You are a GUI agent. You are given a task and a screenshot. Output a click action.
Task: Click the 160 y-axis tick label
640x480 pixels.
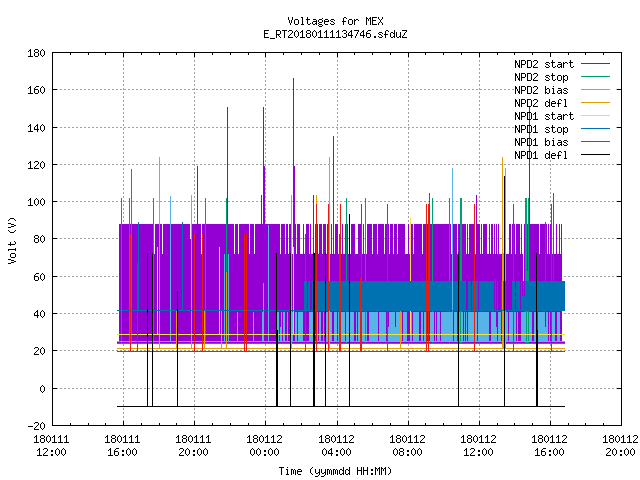[36, 90]
